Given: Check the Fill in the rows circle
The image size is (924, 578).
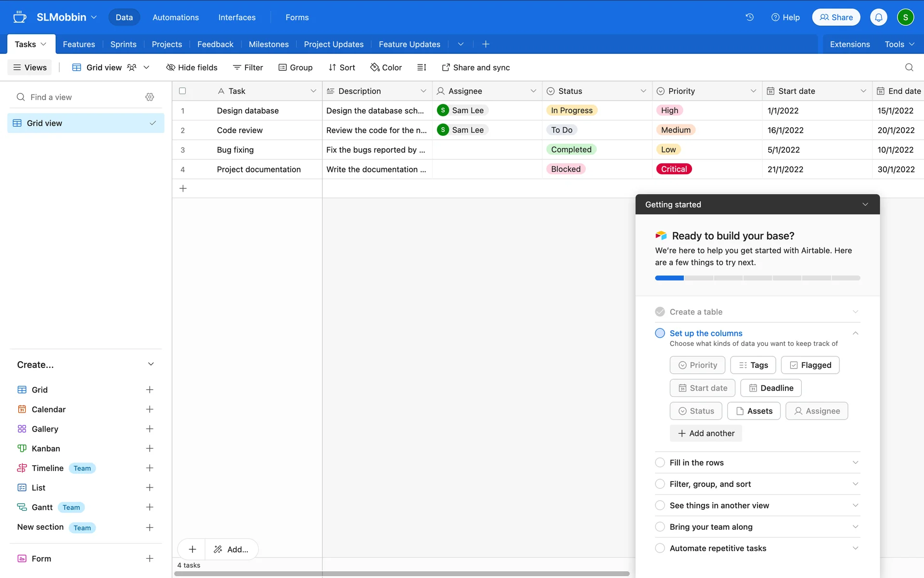Looking at the screenshot, I should tap(660, 462).
